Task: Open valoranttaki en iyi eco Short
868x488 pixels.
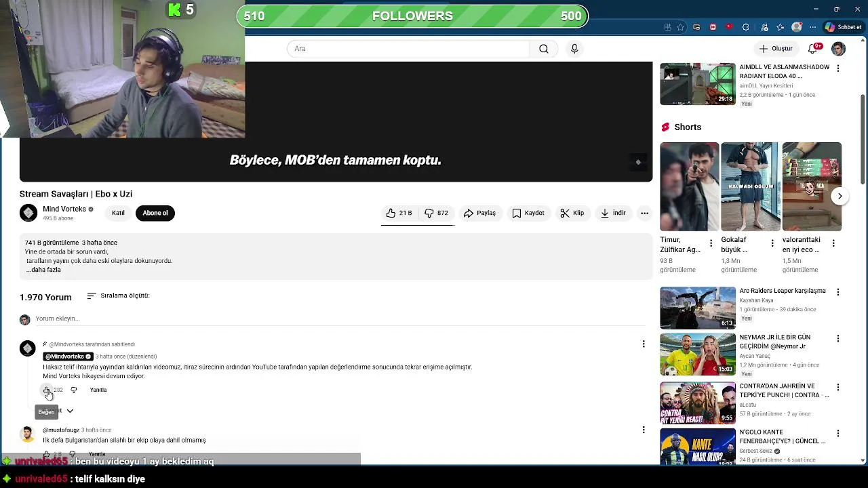Action: tap(812, 186)
